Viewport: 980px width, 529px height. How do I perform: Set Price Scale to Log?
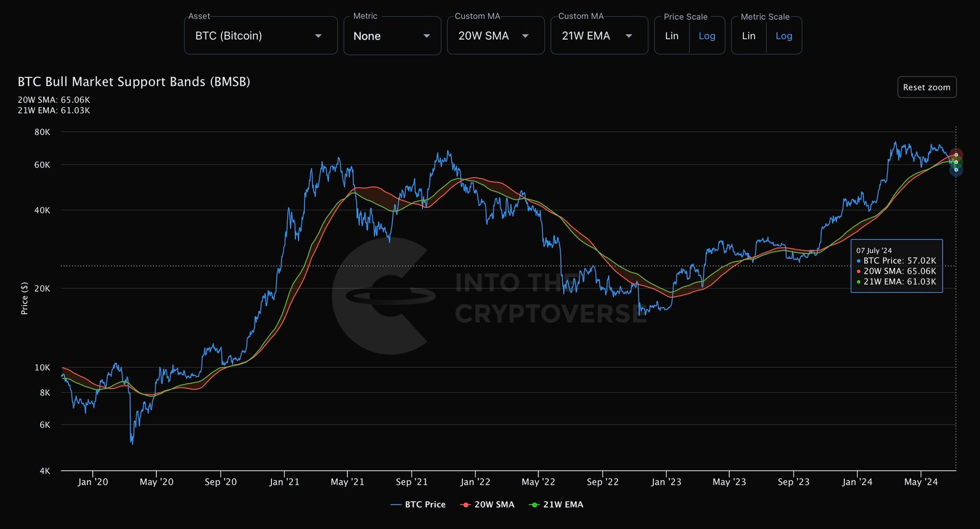click(707, 36)
